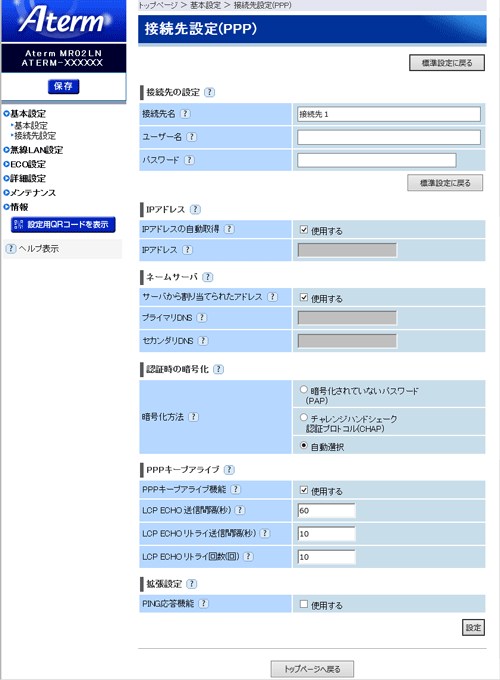Open 接続先設定 sub-item in sidebar
Viewport: 500px width, 680px height.
35,136
